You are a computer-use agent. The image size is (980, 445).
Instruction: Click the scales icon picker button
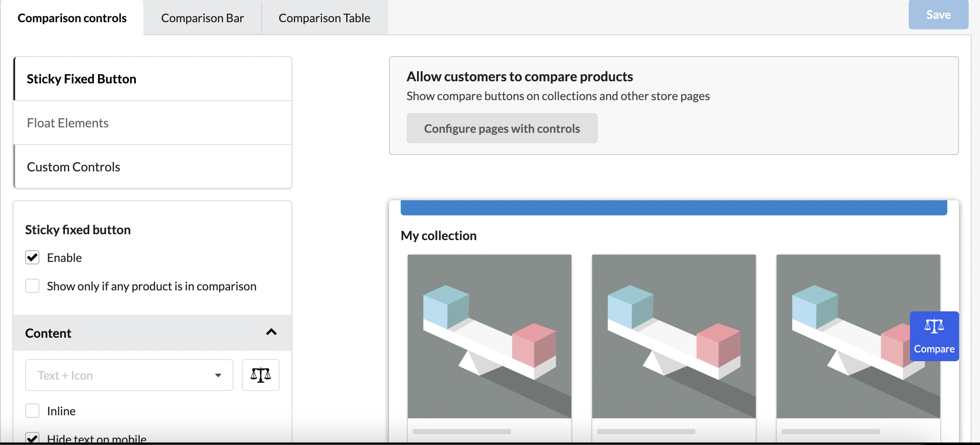(x=260, y=375)
